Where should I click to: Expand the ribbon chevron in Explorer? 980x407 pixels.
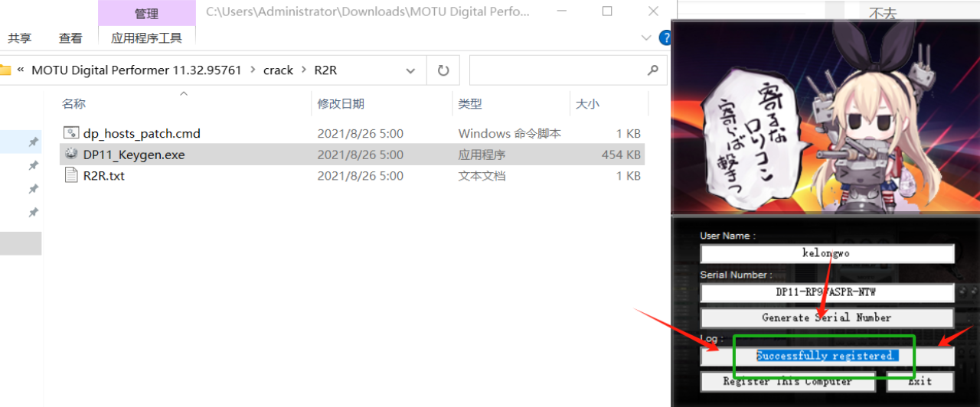coord(645,37)
